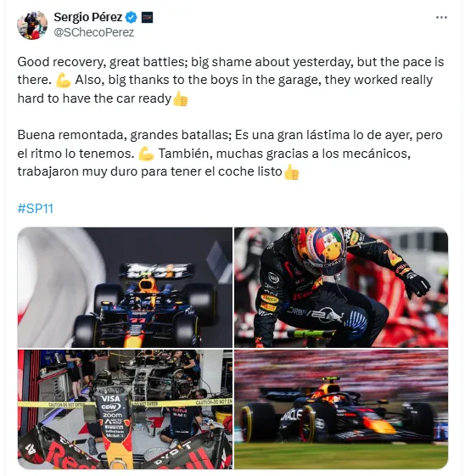Click the flexed bicep emoji after "there."
The image size is (465, 476).
coord(64,81)
